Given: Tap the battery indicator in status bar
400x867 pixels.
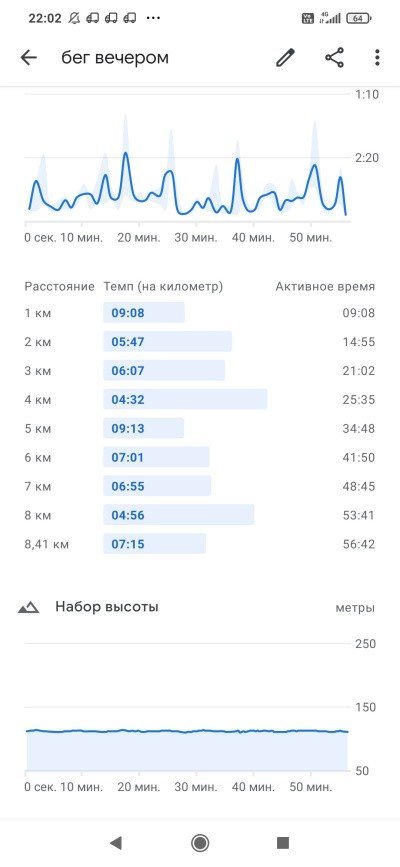Looking at the screenshot, I should [359, 18].
